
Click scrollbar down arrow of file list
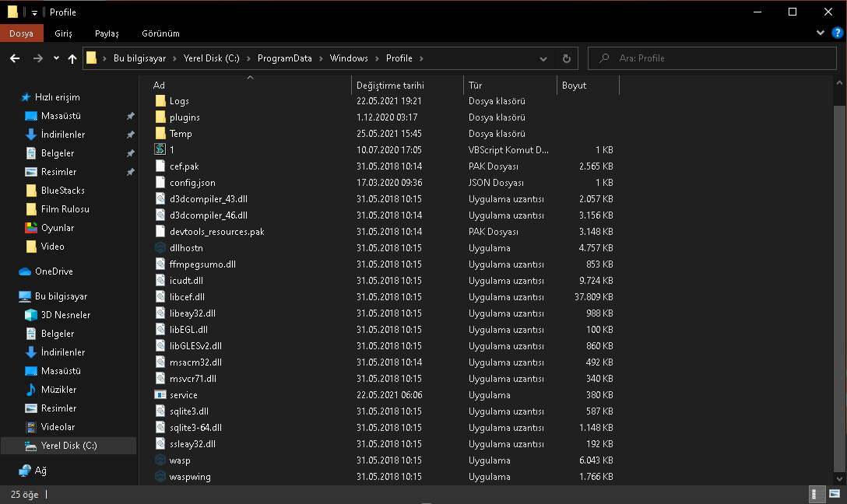click(x=839, y=478)
